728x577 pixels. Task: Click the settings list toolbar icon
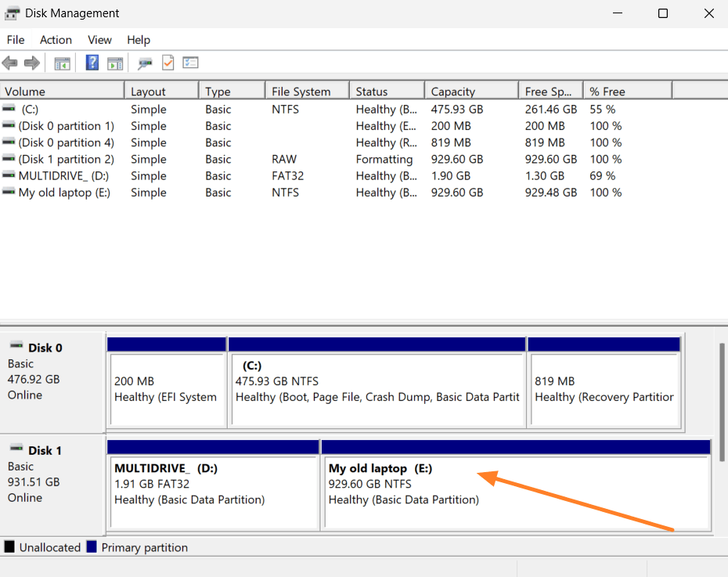point(190,63)
